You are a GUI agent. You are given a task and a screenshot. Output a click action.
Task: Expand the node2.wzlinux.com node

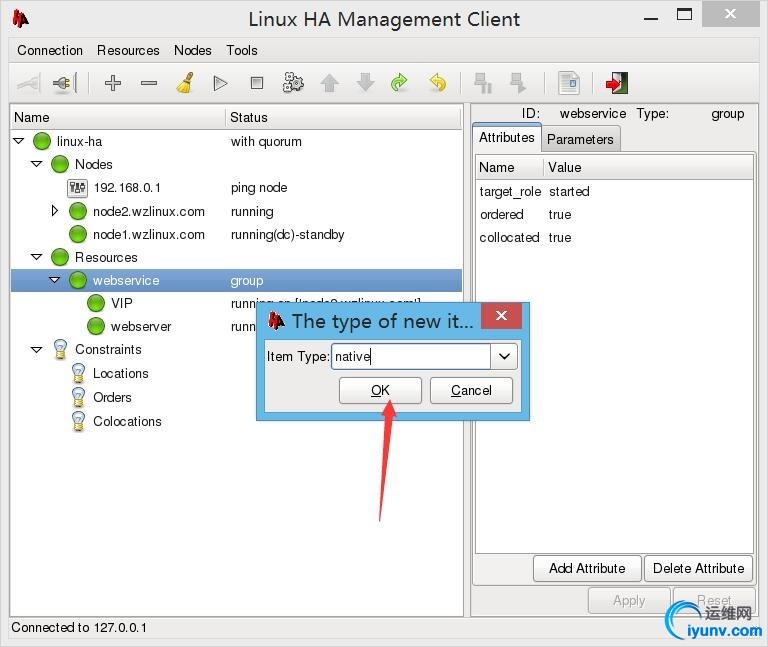55,211
